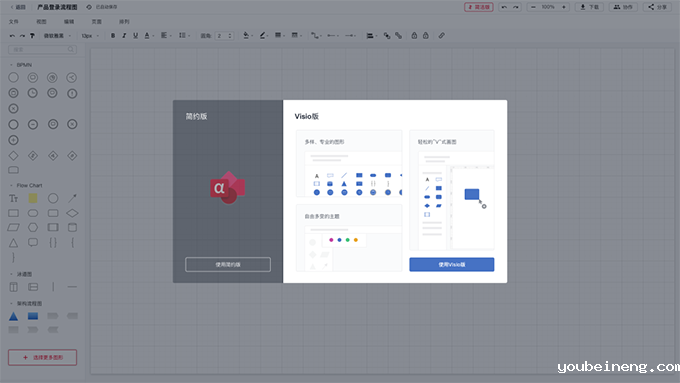The image size is (680, 383).
Task: Zoom in with the plus button
Action: (x=564, y=7)
